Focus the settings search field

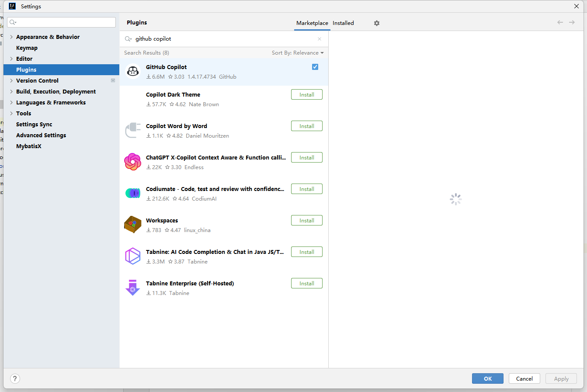pos(61,22)
